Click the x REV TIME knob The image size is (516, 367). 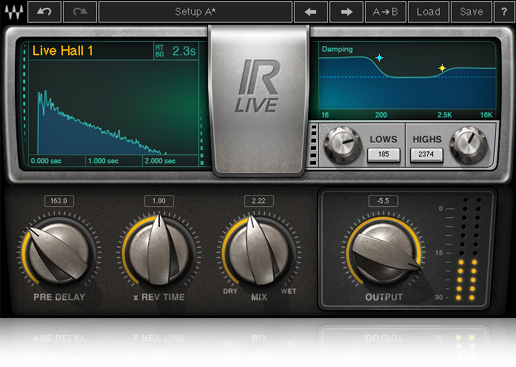coord(159,253)
